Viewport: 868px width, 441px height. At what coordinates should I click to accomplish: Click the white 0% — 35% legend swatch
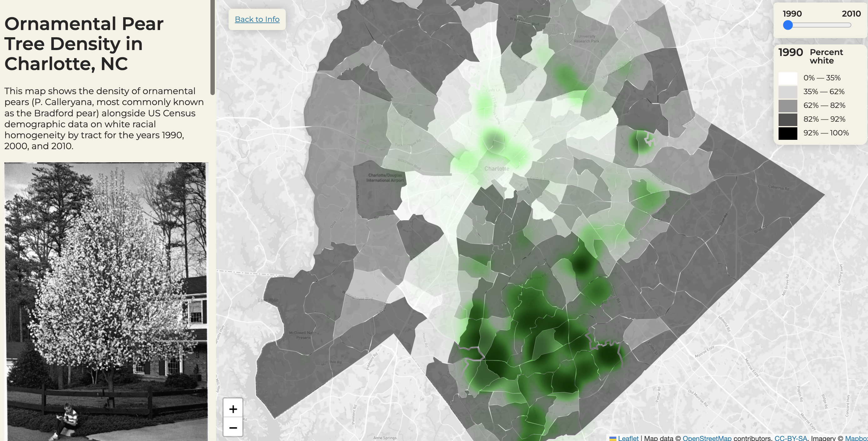coord(787,78)
